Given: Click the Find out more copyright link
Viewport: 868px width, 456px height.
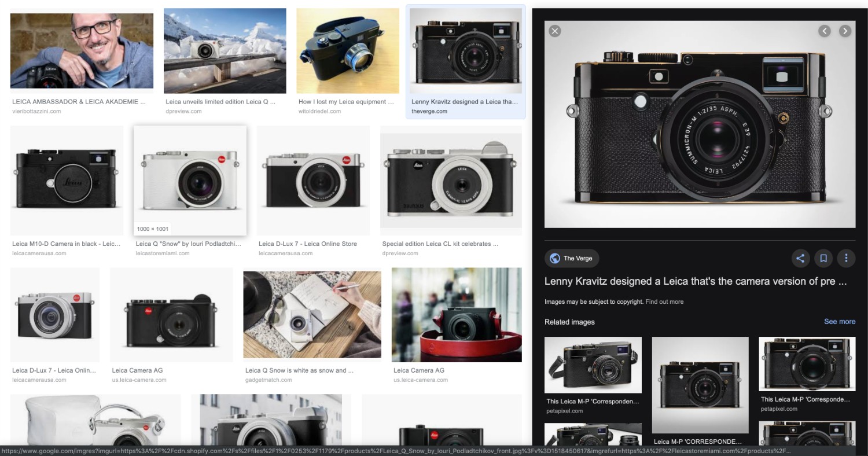Looking at the screenshot, I should pyautogui.click(x=664, y=301).
